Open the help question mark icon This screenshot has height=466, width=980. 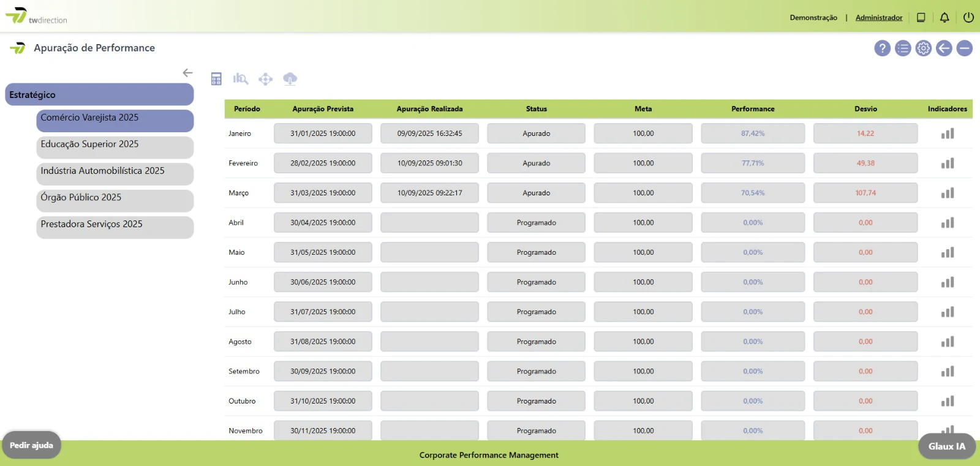pyautogui.click(x=882, y=48)
